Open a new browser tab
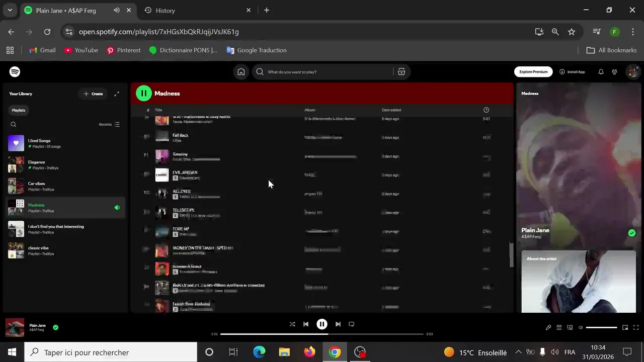 267,10
